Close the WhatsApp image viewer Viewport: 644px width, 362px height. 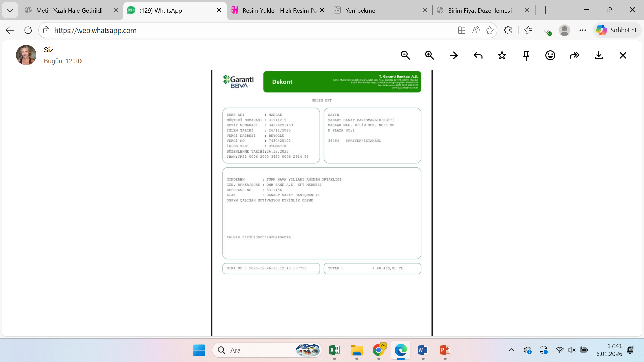tap(623, 55)
